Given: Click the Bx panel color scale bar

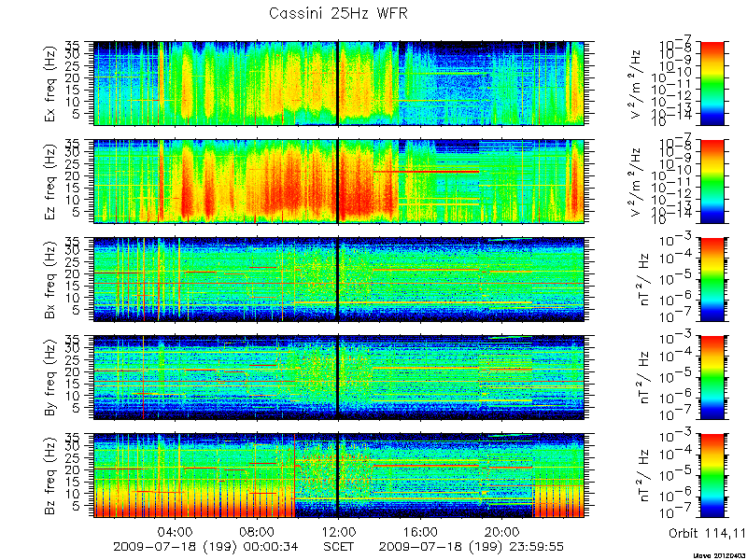Looking at the screenshot, I should coord(712,279).
